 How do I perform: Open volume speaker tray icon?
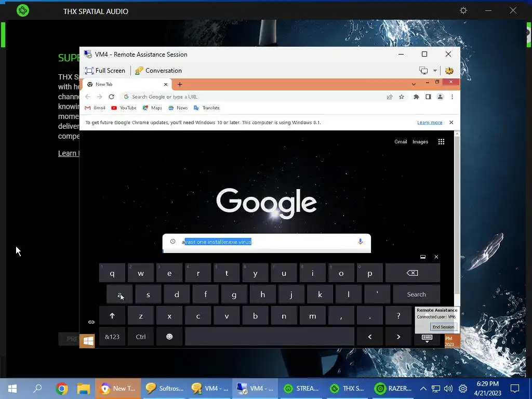(448, 389)
